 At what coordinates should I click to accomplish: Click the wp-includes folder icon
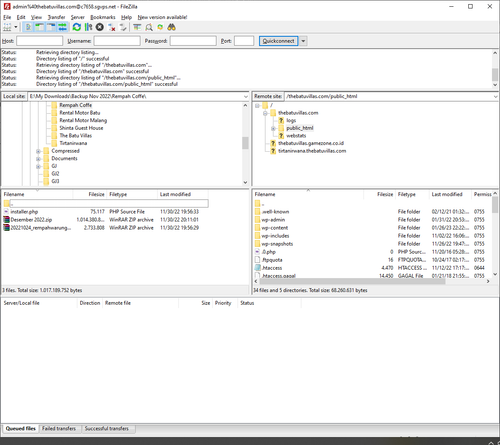257,236
